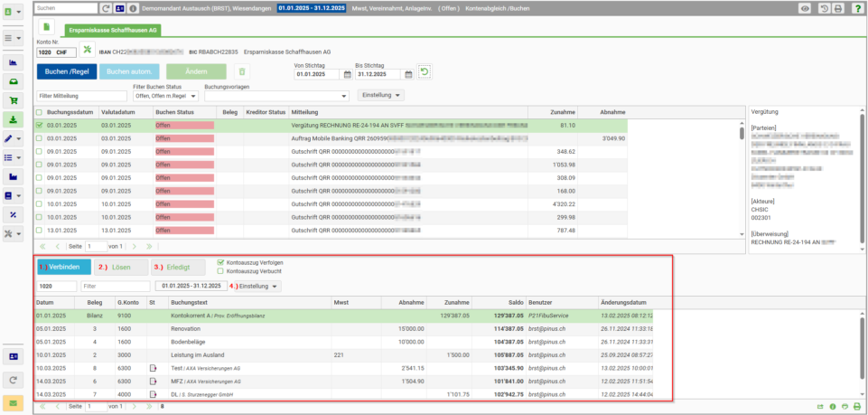The width and height of the screenshot is (868, 415).
Task: Click the Buchen /Regel button
Action: (67, 72)
